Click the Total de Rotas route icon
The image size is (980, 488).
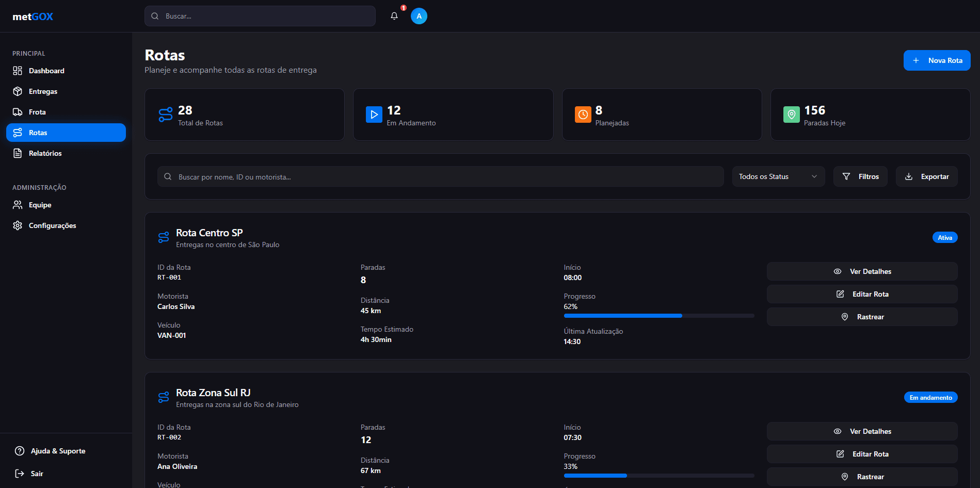click(166, 115)
